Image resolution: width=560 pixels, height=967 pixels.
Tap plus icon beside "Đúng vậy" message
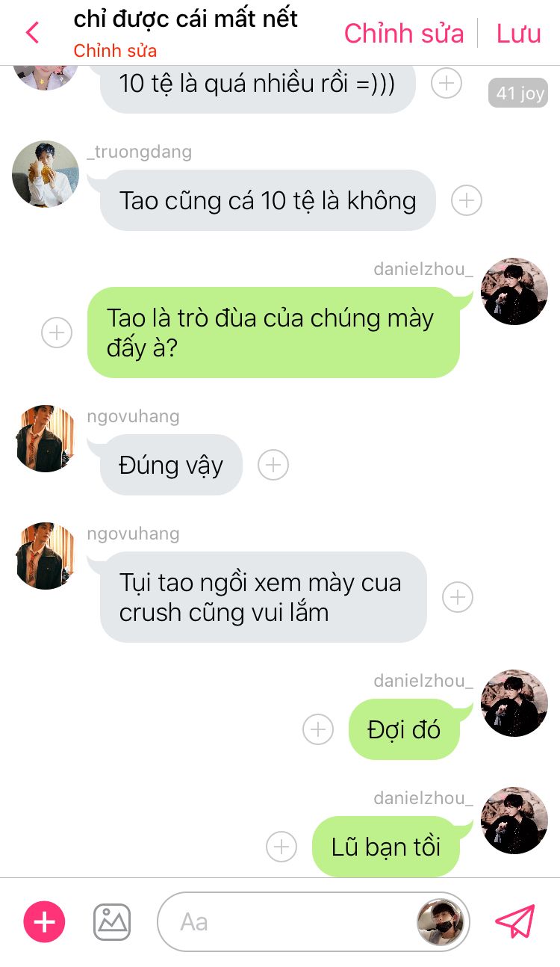(x=273, y=465)
